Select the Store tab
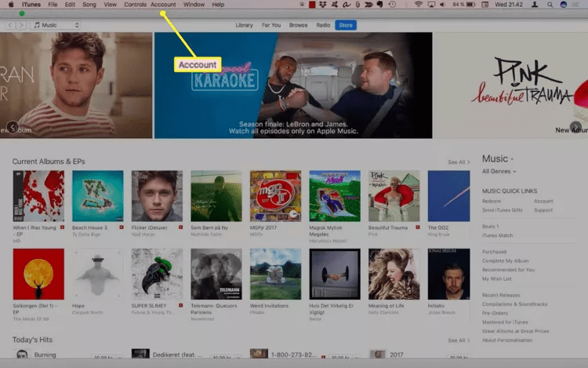This screenshot has width=588, height=368. click(346, 25)
